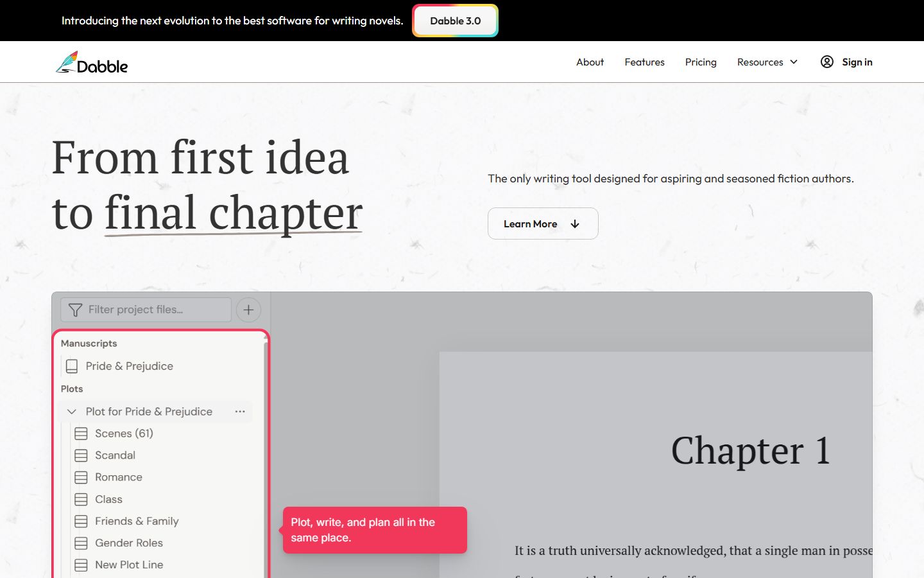This screenshot has width=924, height=578.
Task: Click the Scandal plot line icon
Action: click(81, 455)
